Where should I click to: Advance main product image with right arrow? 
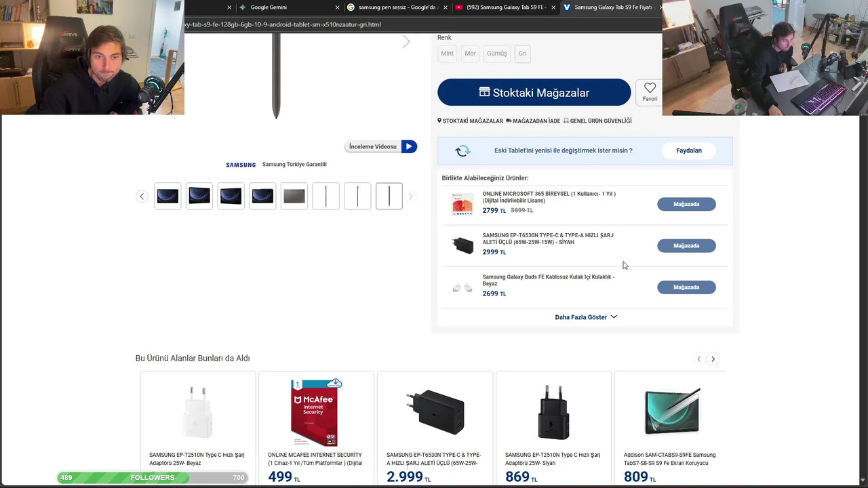(x=406, y=42)
